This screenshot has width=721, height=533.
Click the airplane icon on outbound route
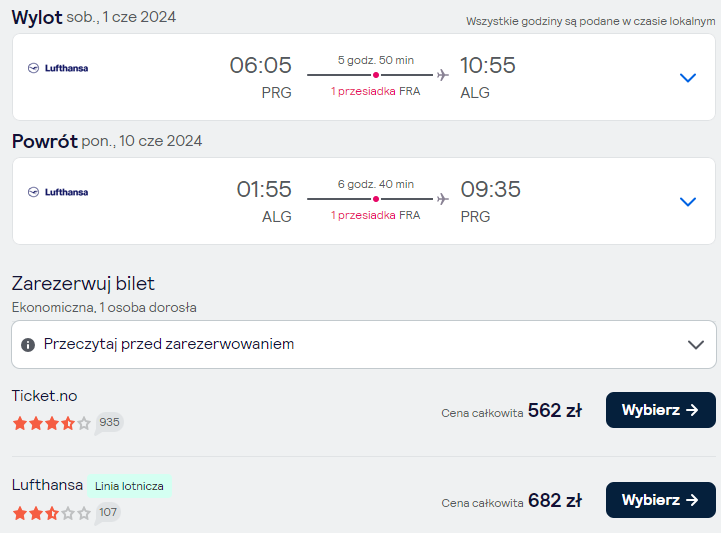click(442, 75)
